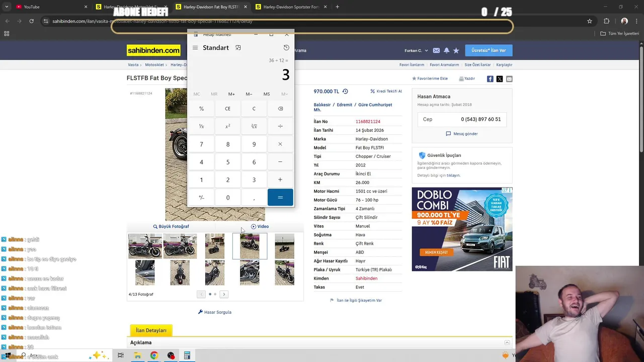644x362 pixels.
Task: Open price history icon beside 970.000 TL
Action: point(345,92)
